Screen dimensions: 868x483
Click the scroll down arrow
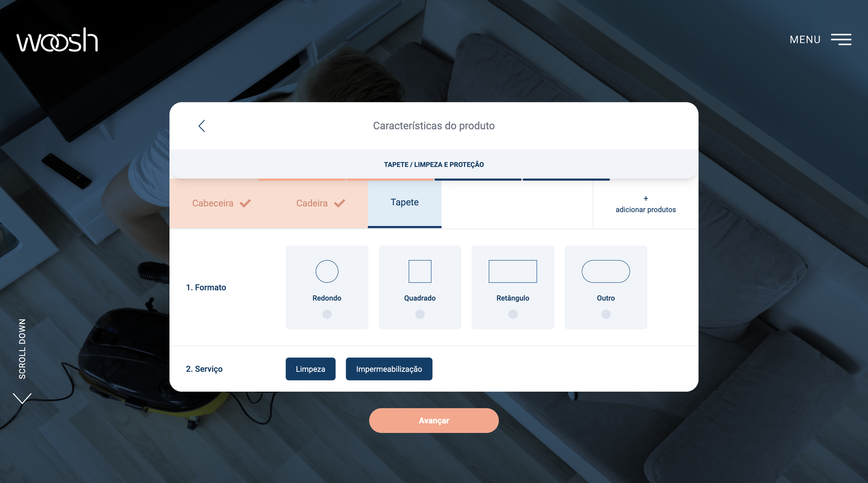[22, 398]
